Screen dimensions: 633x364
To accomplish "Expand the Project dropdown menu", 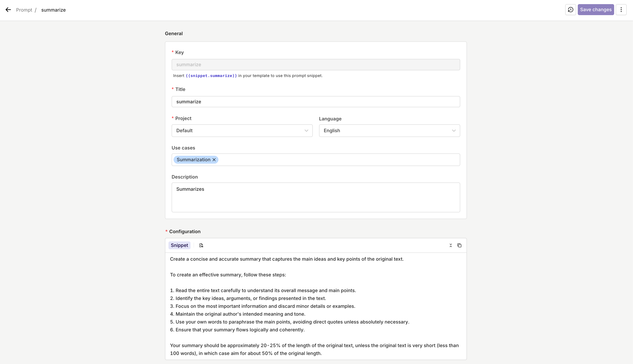I will pyautogui.click(x=242, y=130).
